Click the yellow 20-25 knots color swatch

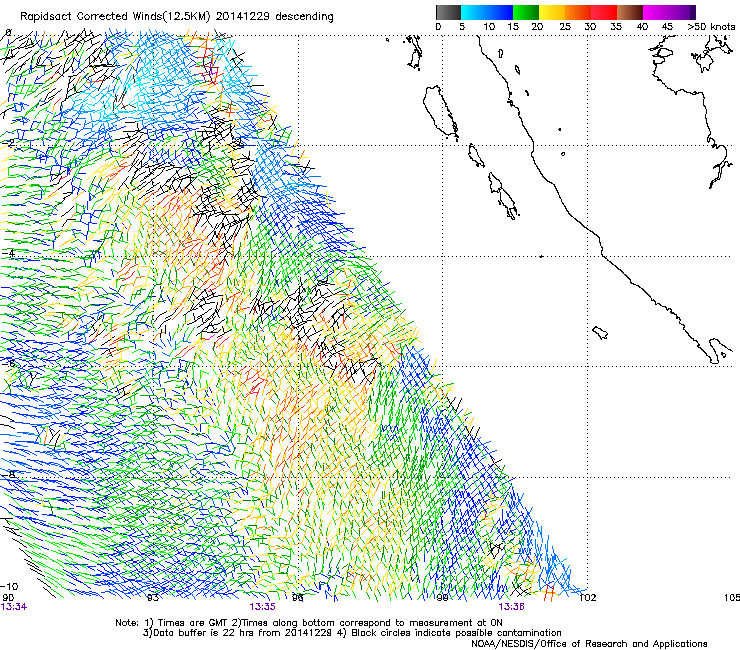(x=552, y=12)
